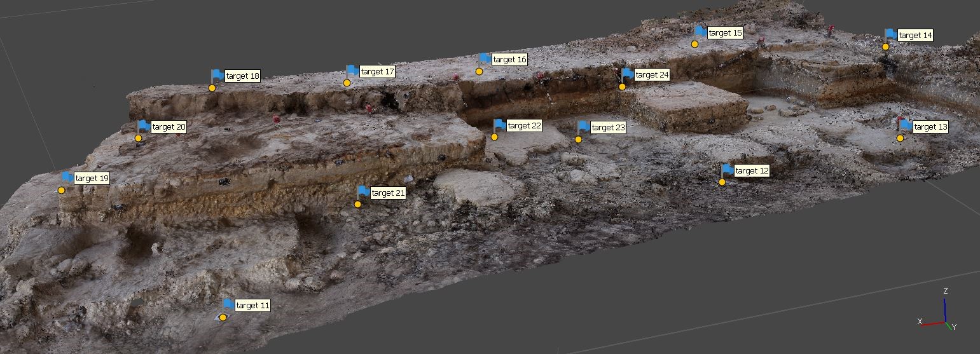The height and width of the screenshot is (354, 980).
Task: Click the green Y axis on the gizmo
Action: 949,326
